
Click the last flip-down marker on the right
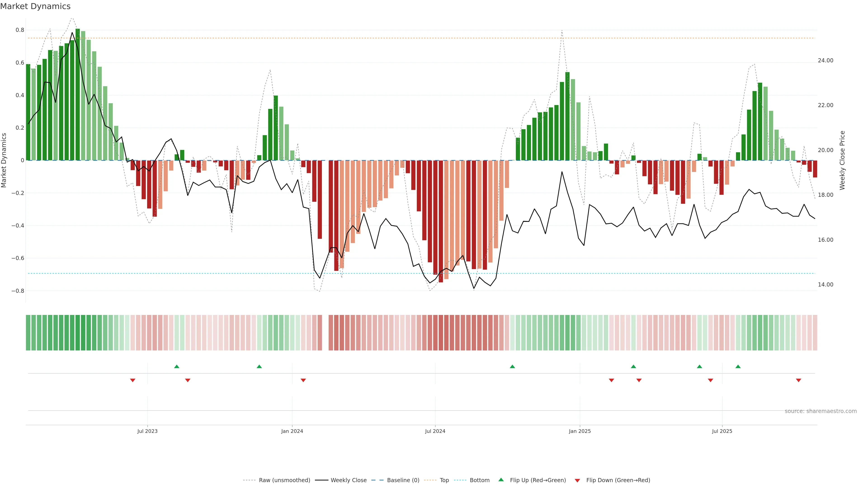[798, 380]
